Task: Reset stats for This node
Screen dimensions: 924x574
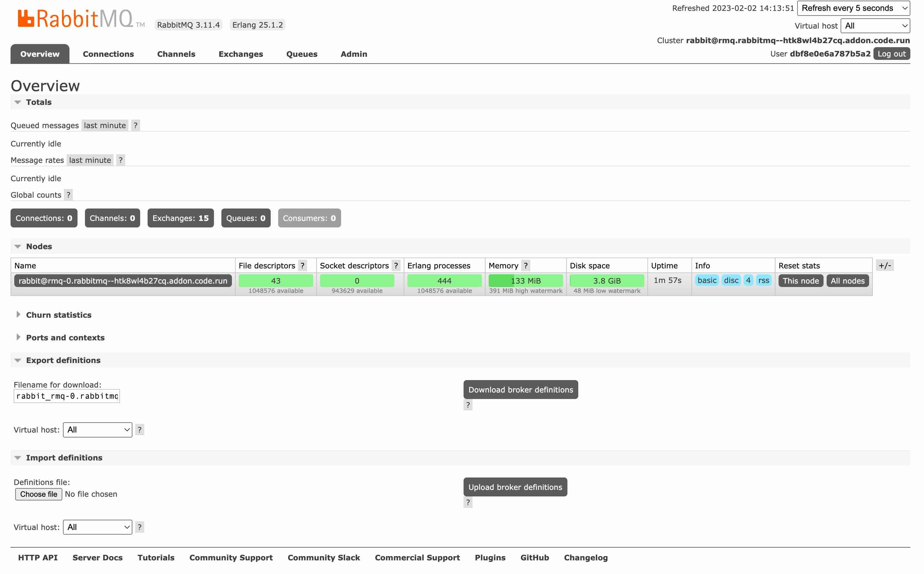Action: (801, 280)
